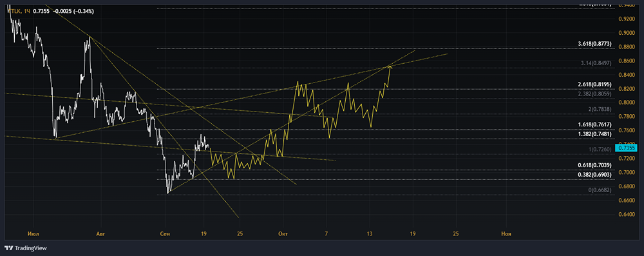
Task: Open the TradingView logo link
Action: pos(26,248)
